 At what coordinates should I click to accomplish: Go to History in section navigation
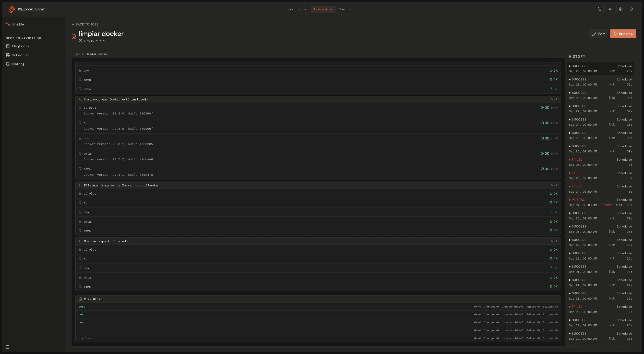(18, 64)
